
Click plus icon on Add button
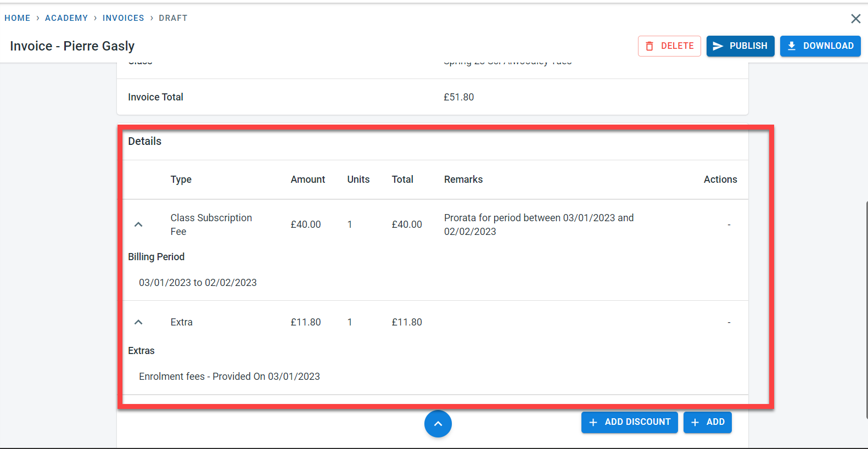point(695,422)
